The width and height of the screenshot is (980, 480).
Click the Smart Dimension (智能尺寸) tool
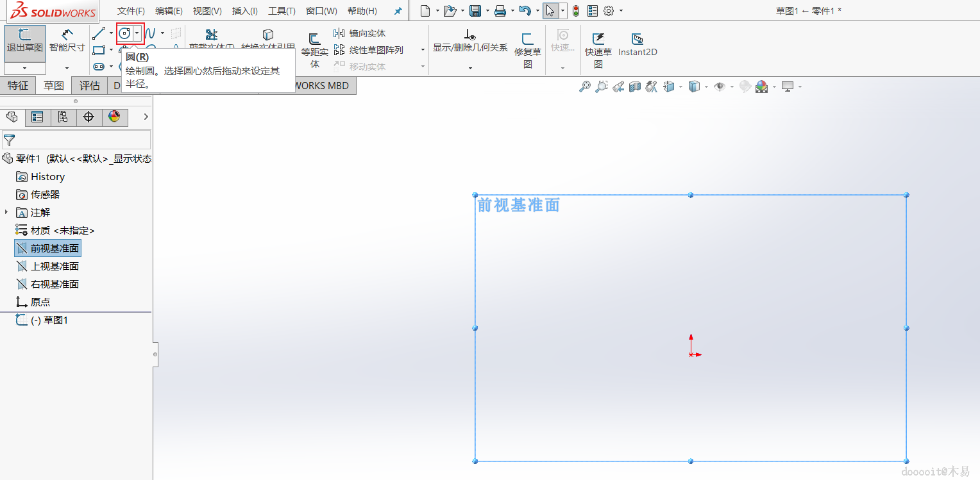tap(67, 41)
